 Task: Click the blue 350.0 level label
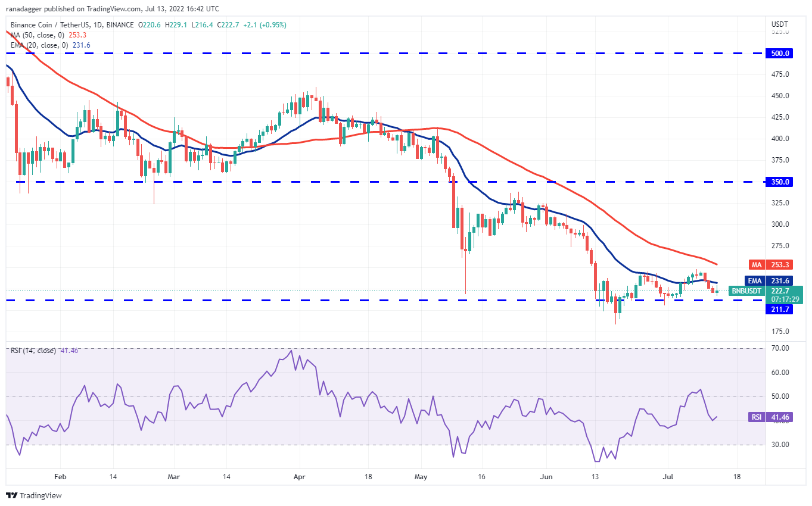779,182
